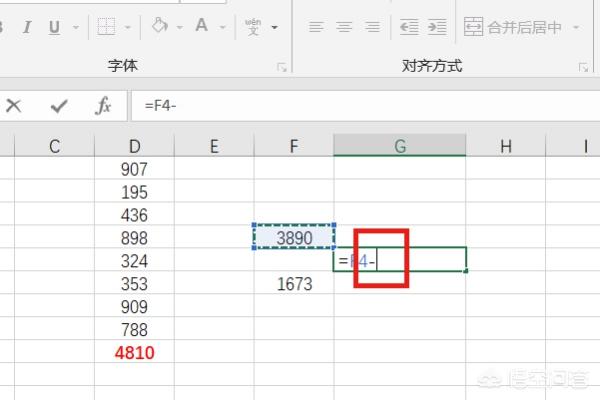Confirm formula entry with checkmark
Viewport: 600px width, 400px height.
pyautogui.click(x=59, y=106)
